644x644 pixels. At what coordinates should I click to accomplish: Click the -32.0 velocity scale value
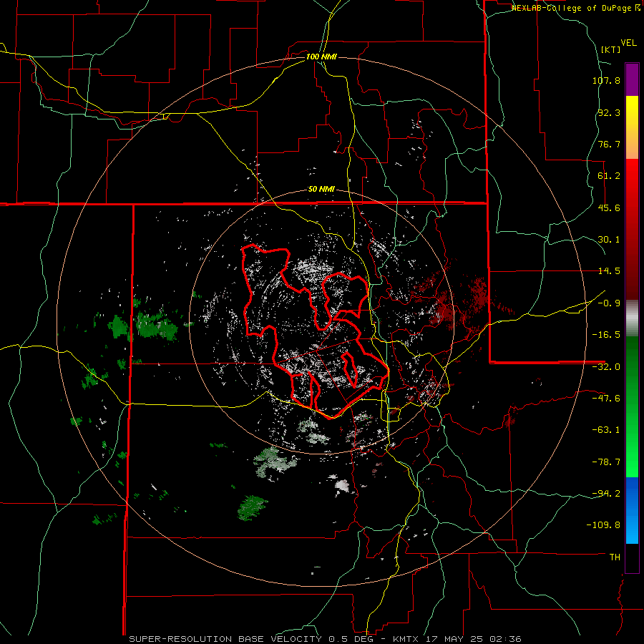(606, 367)
